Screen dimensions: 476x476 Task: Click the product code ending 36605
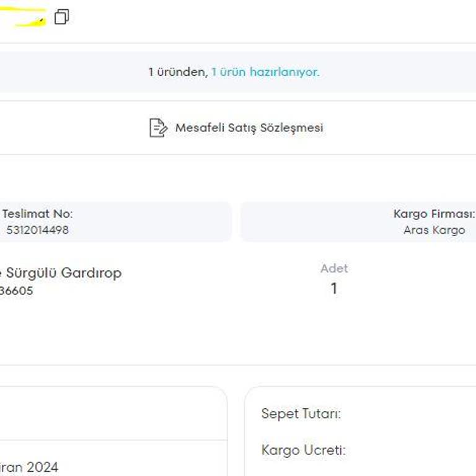click(x=16, y=291)
